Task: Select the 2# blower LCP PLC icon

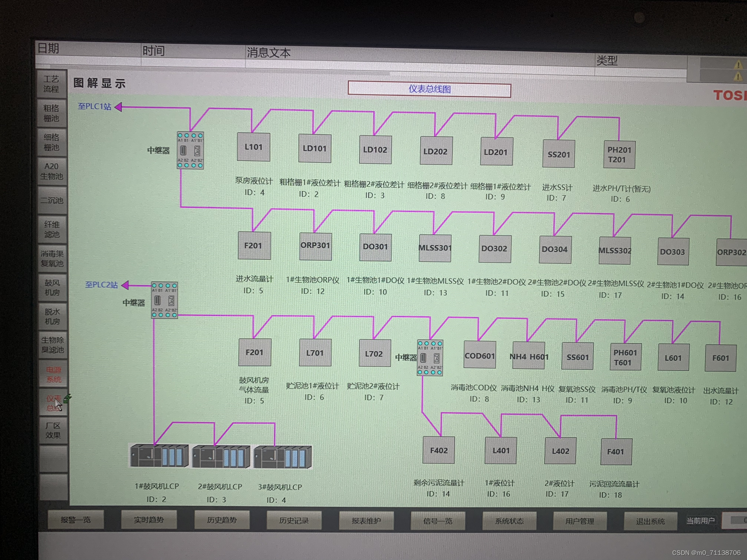Action: pos(221,457)
